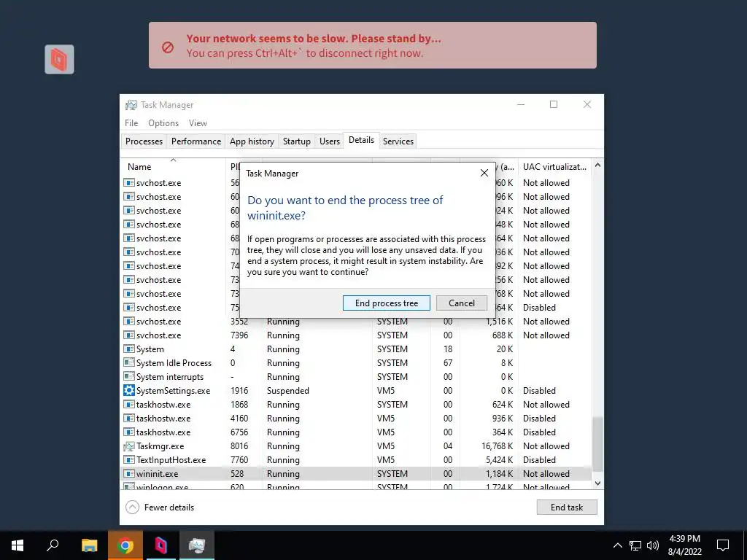Click the vertical scrollbar thumb
Screen dimensions: 747x560
point(597,444)
